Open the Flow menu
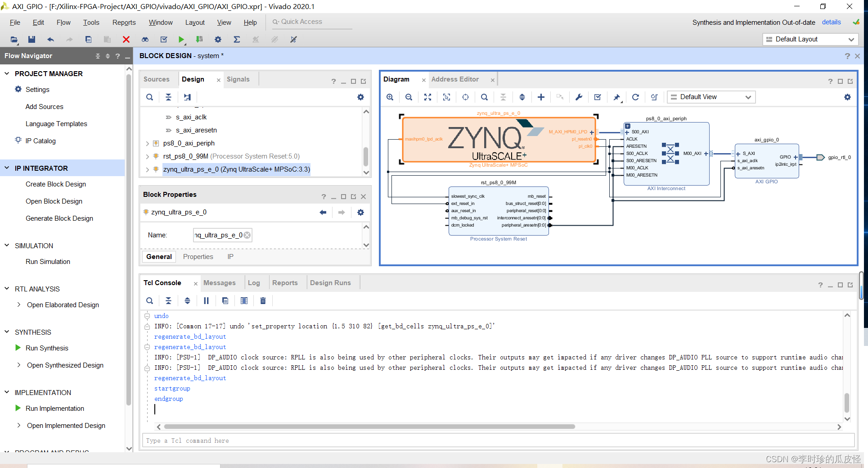This screenshot has width=868, height=468. 63,23
